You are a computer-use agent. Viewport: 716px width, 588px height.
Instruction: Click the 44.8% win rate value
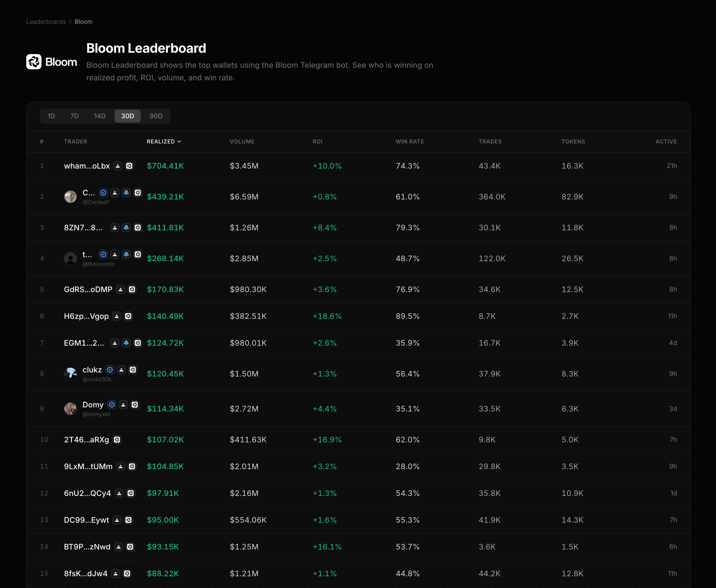pos(408,574)
